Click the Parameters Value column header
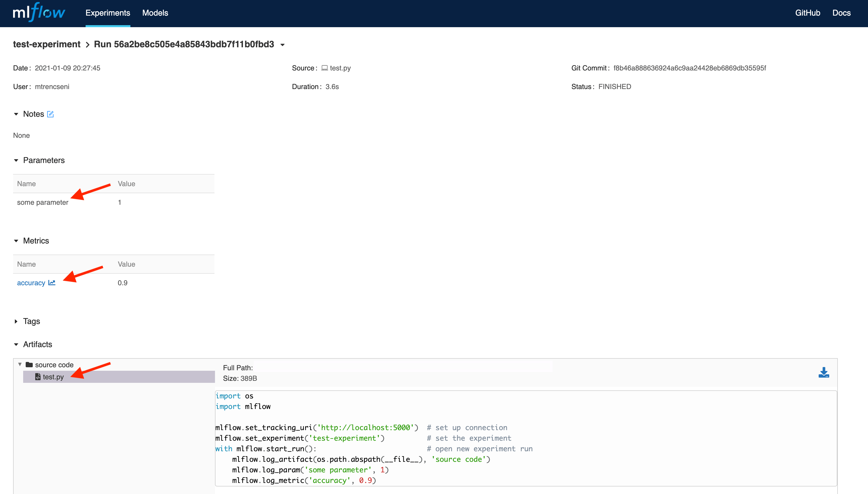 click(126, 184)
